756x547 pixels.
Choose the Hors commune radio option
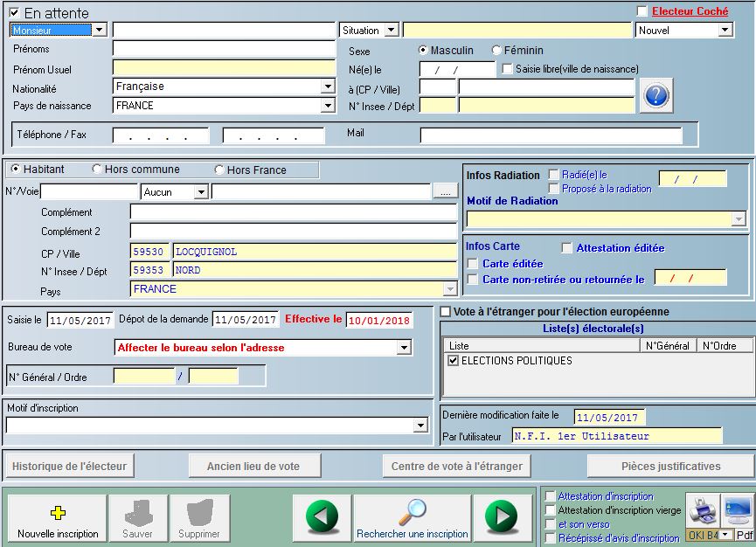pos(97,170)
